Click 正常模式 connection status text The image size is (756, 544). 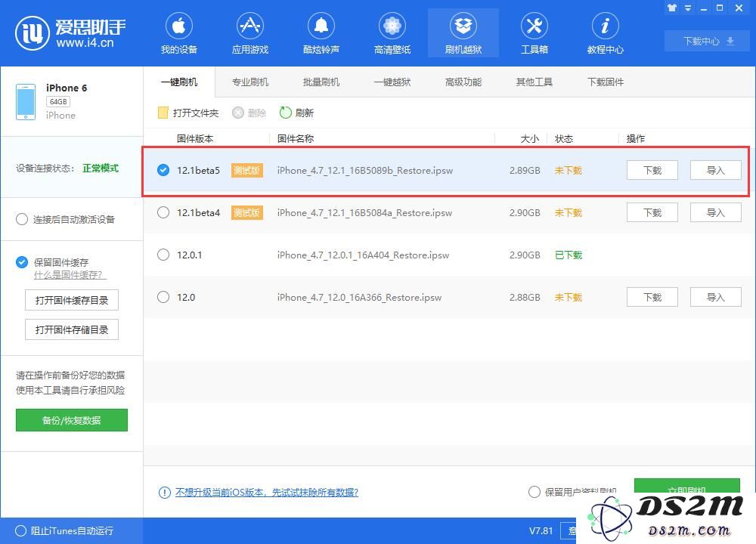click(101, 168)
